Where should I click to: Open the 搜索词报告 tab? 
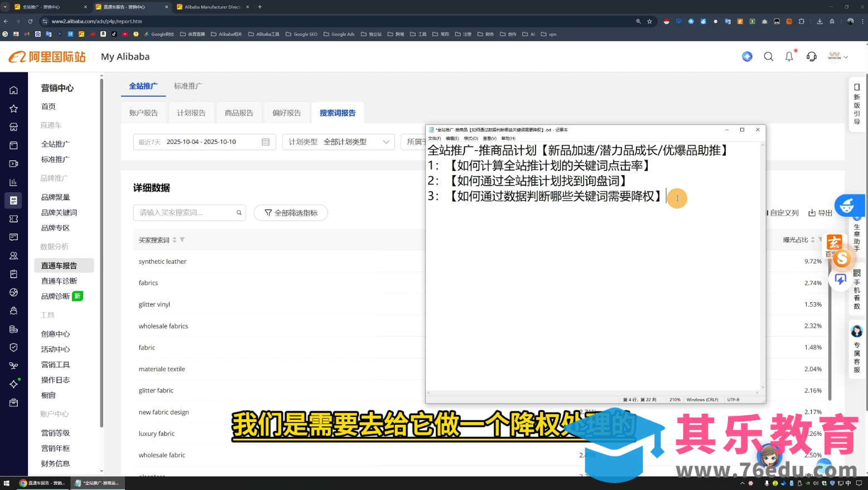pyautogui.click(x=337, y=113)
